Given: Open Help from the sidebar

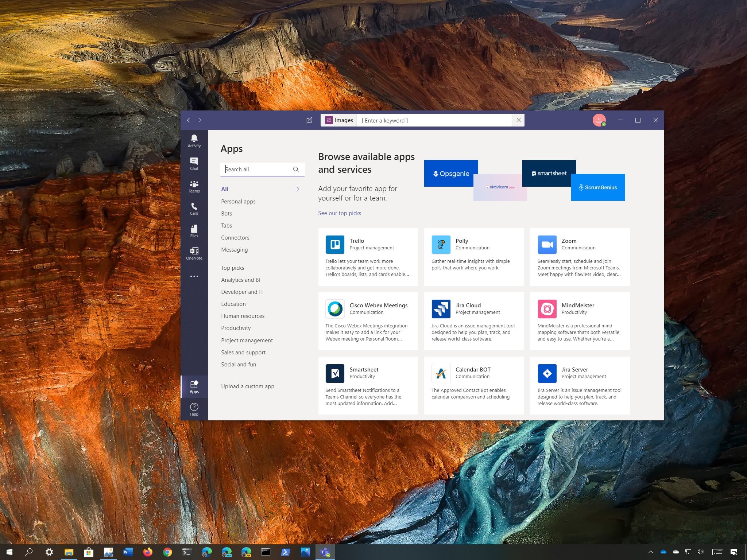Looking at the screenshot, I should click(x=194, y=409).
